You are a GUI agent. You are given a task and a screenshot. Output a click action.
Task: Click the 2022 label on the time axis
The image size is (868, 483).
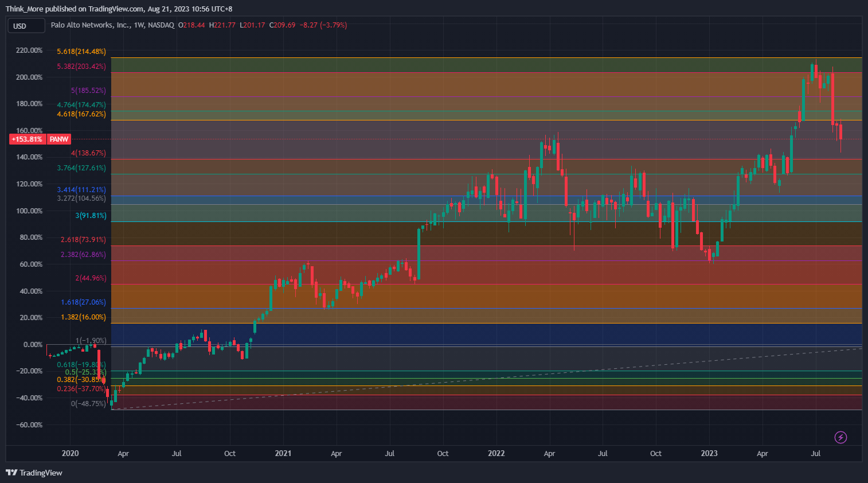[x=496, y=453]
